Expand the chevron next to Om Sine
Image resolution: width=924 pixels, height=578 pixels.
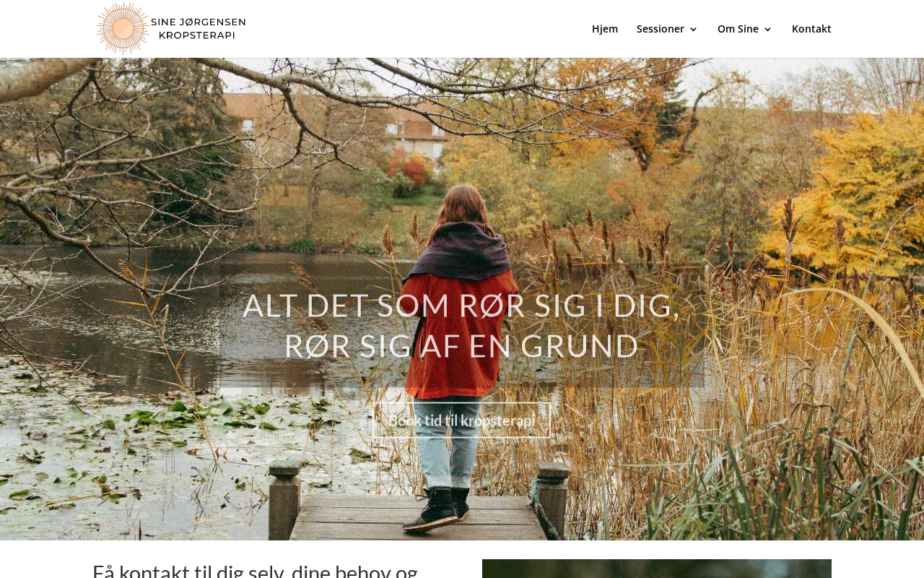click(768, 30)
